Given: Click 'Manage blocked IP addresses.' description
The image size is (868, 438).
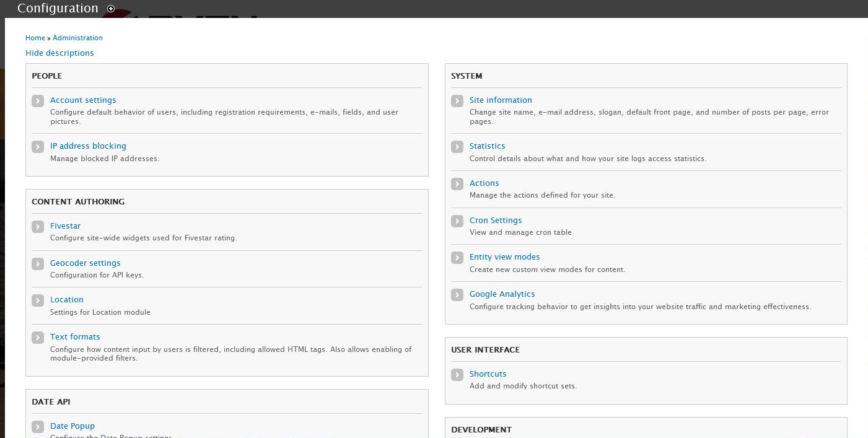Looking at the screenshot, I should click(105, 159).
